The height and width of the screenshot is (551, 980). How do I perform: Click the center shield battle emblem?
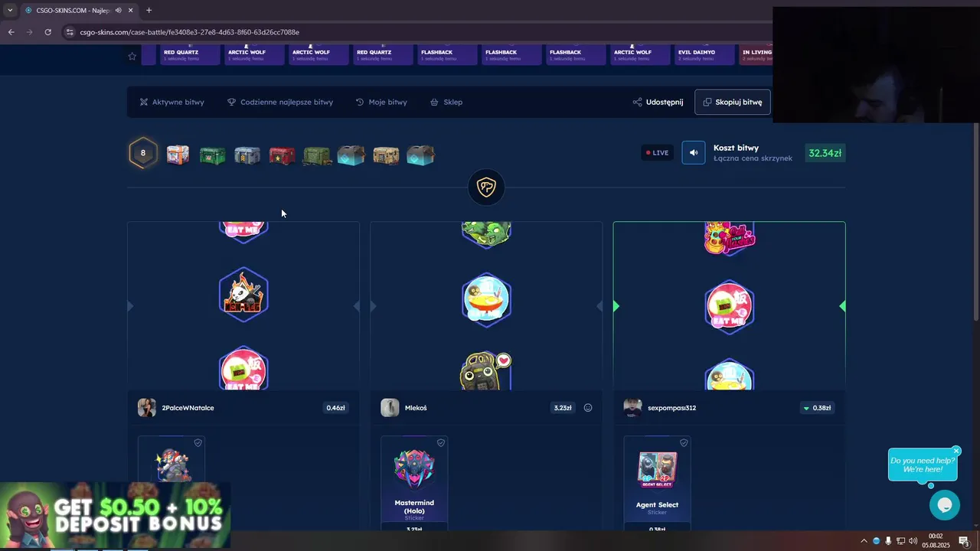click(x=486, y=187)
